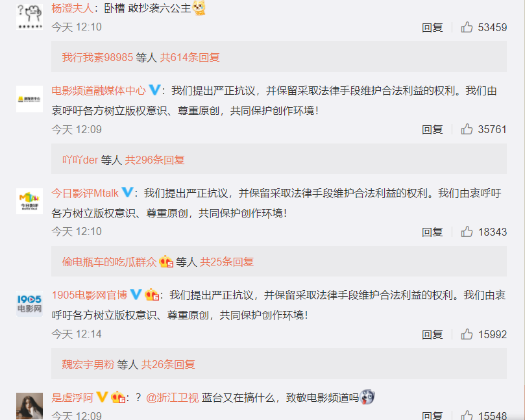Viewport: 525px width, 420px height.
Task: Click the yellow V badge next to 是虚浮阿
Action: pyautogui.click(x=102, y=397)
